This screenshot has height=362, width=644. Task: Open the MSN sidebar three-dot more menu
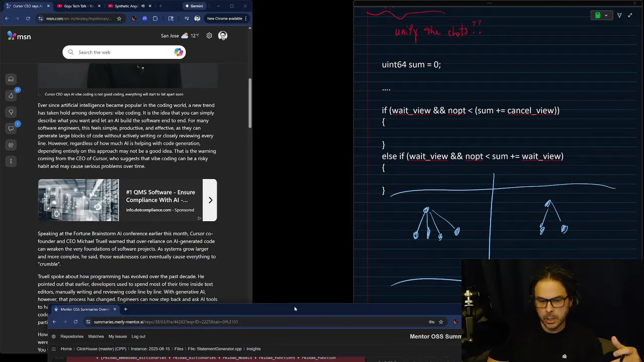coord(11,161)
